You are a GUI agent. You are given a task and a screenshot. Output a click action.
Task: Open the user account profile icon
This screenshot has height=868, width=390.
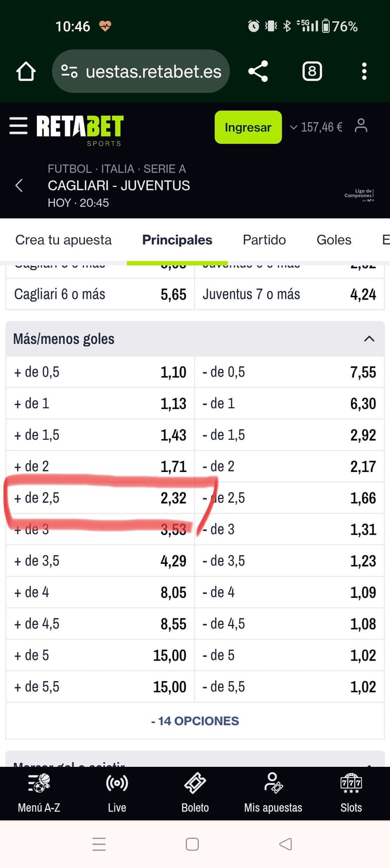[361, 126]
